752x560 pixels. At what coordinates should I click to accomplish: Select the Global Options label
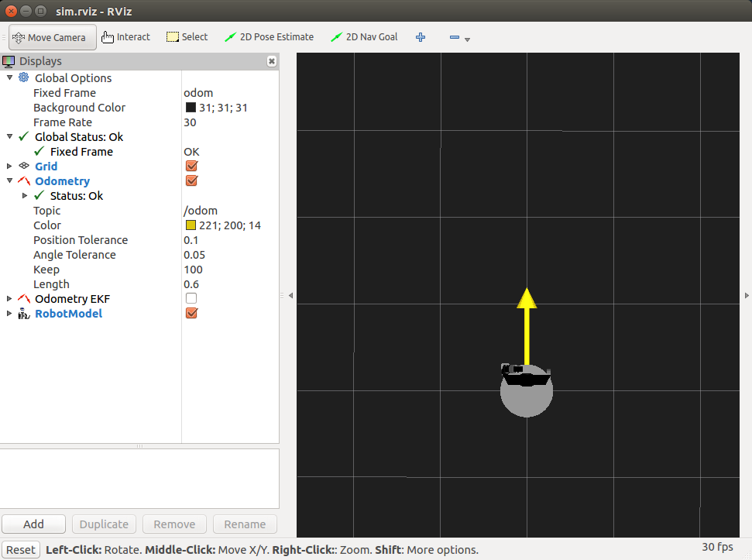tap(73, 78)
